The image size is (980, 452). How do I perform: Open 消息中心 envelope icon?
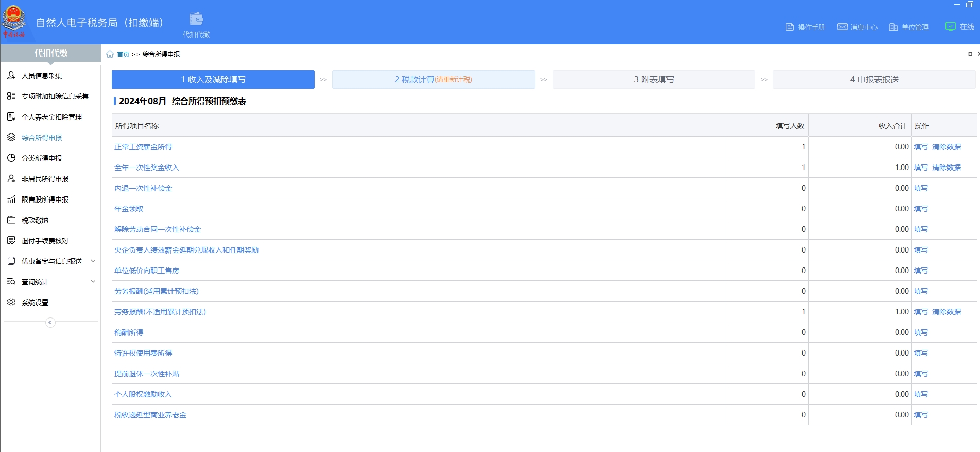[x=842, y=27]
